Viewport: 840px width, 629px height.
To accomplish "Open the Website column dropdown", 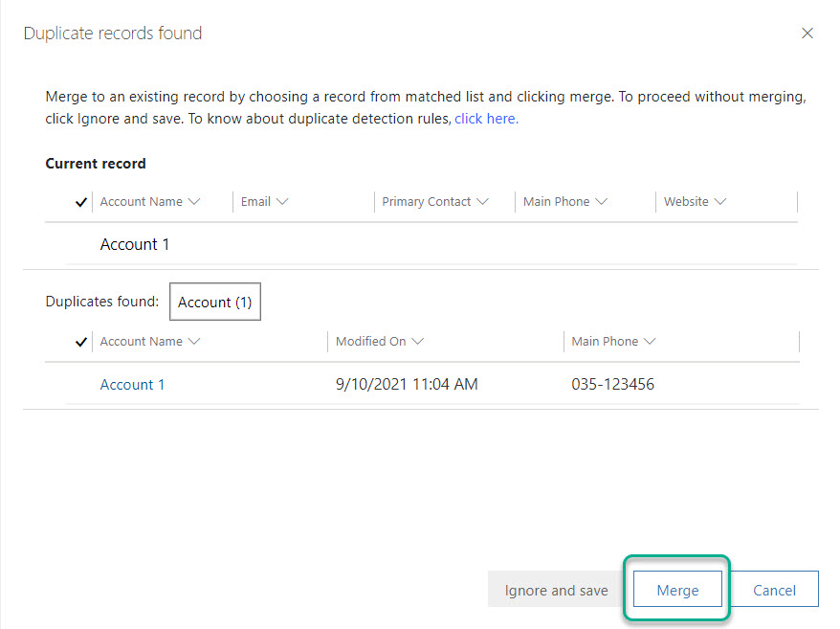I will (696, 202).
